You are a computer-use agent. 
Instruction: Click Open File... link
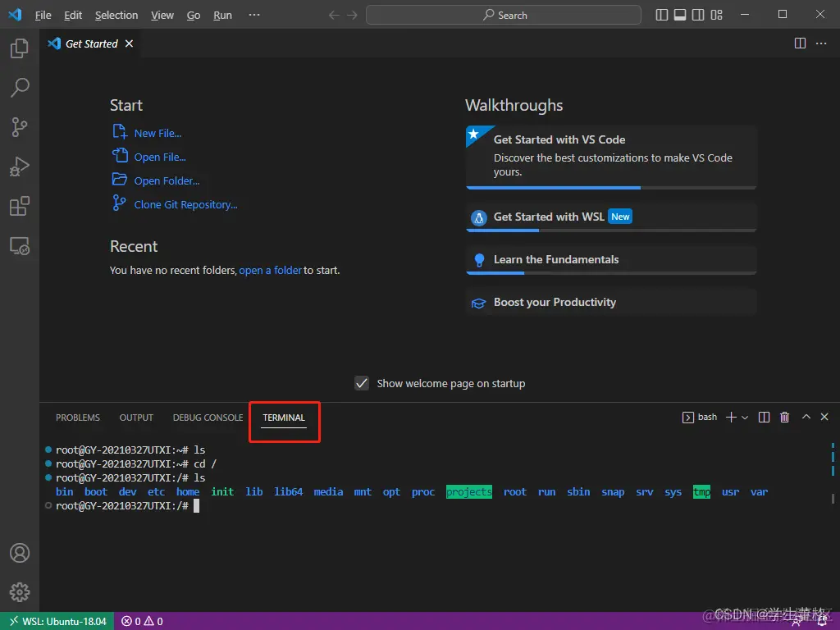160,157
